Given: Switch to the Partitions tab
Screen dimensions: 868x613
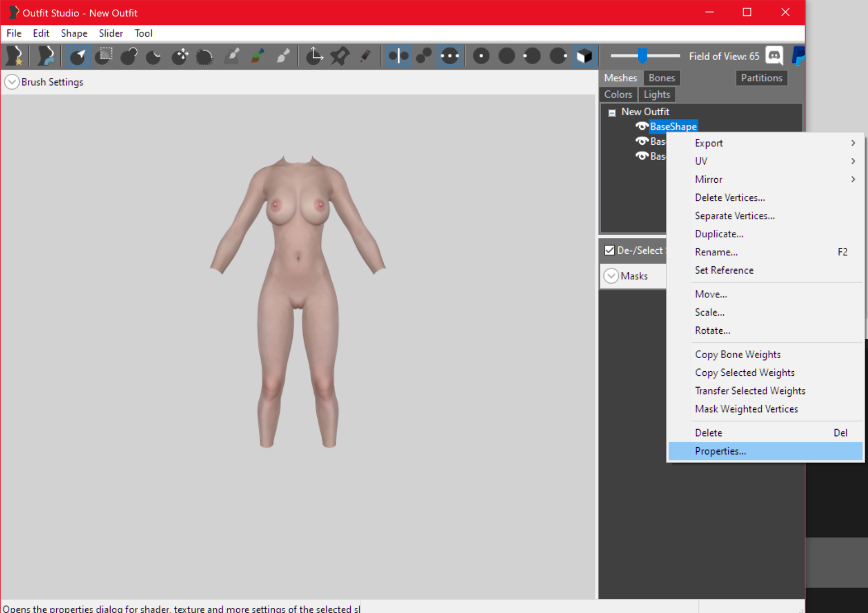Looking at the screenshot, I should click(x=761, y=78).
